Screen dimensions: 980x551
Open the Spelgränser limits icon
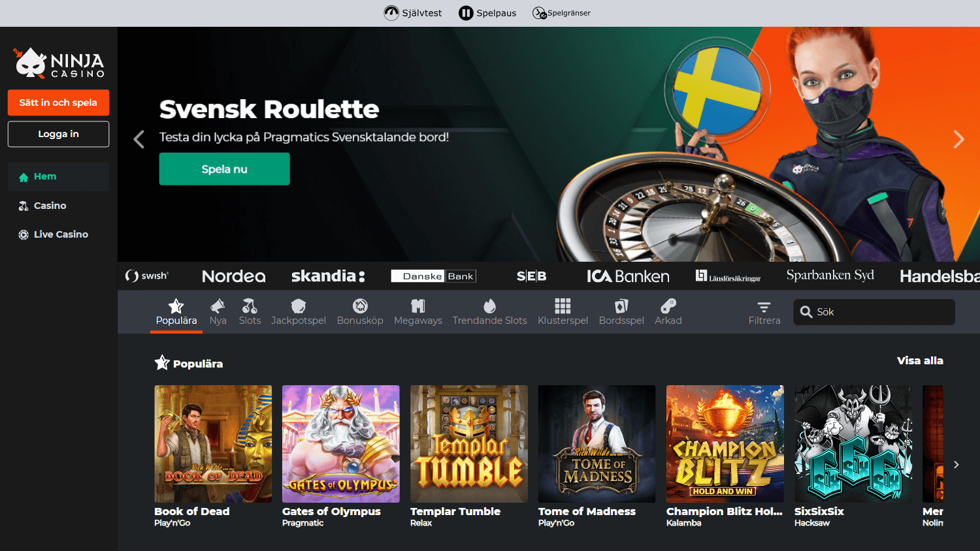point(540,13)
